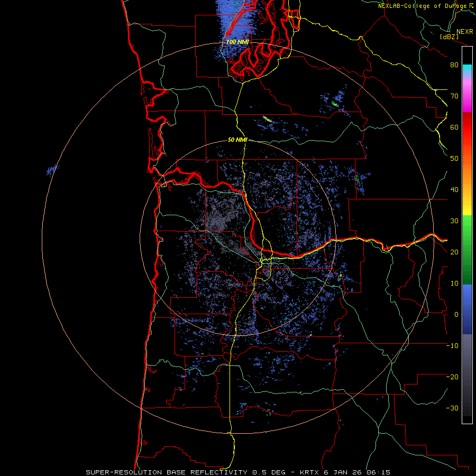Click the 70 value on the dBZ scale
476x476 pixels.
(x=454, y=96)
